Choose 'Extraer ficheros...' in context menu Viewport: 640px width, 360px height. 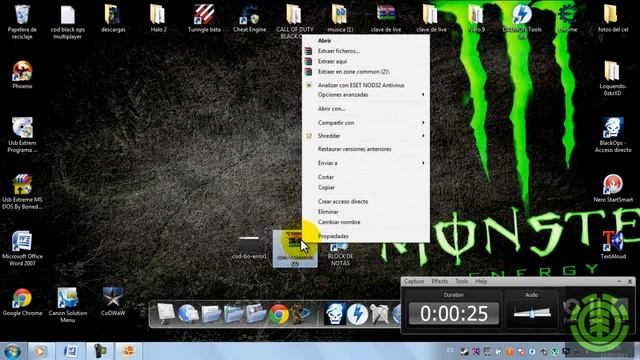tap(365, 51)
